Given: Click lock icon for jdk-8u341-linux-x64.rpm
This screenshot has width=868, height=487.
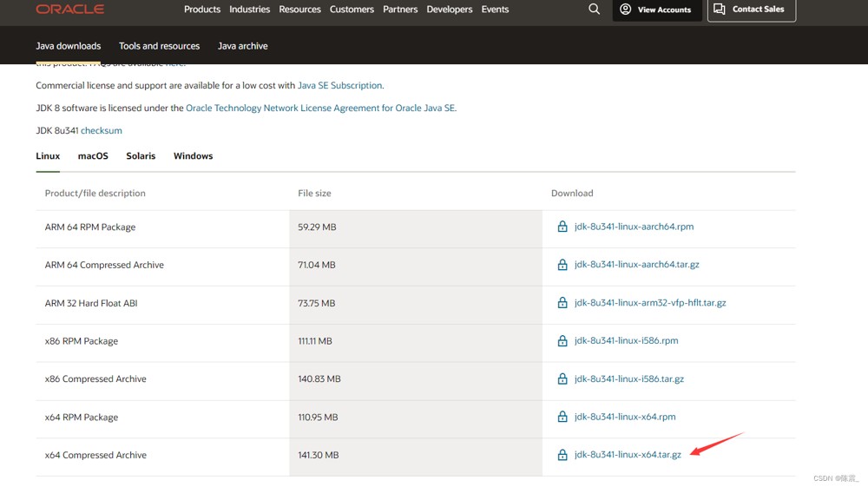Looking at the screenshot, I should tap(562, 417).
